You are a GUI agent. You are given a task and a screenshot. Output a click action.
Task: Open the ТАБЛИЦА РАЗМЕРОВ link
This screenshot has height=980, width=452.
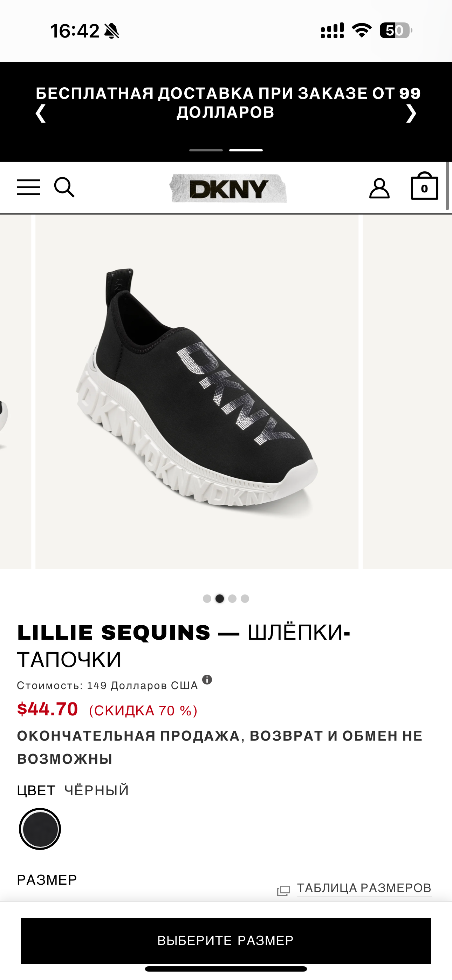(x=364, y=888)
